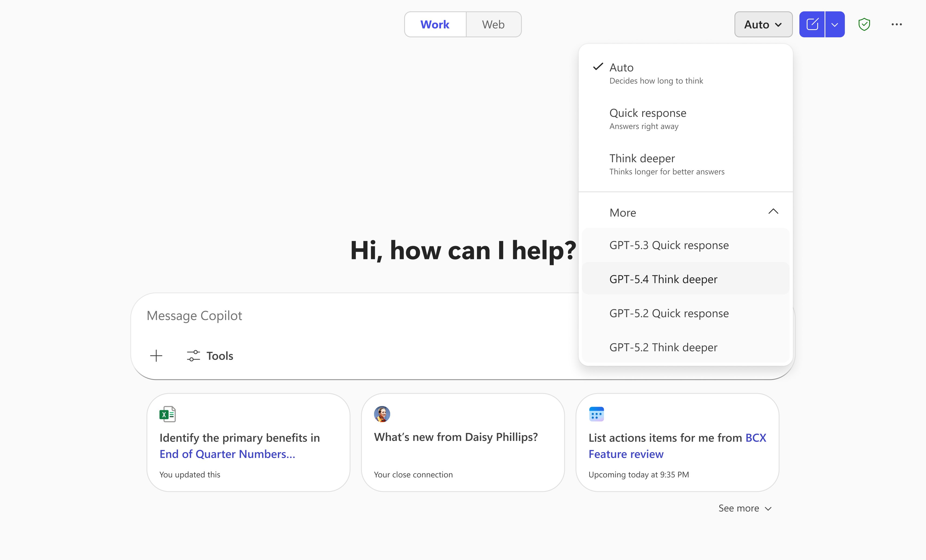The height and width of the screenshot is (560, 926).
Task: Expand See more suggestions
Action: pyautogui.click(x=744, y=508)
